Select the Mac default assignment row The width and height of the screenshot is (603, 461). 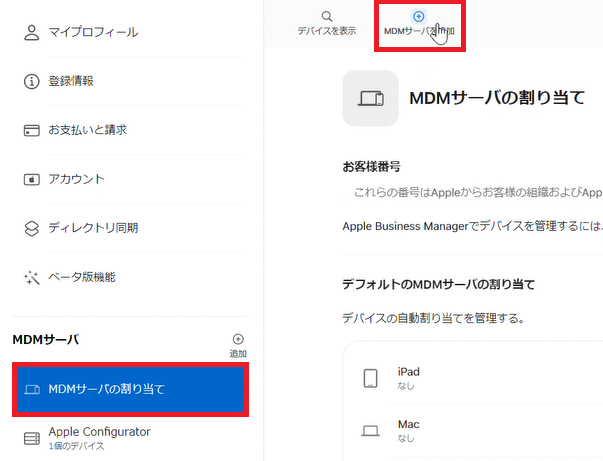[x=475, y=431]
